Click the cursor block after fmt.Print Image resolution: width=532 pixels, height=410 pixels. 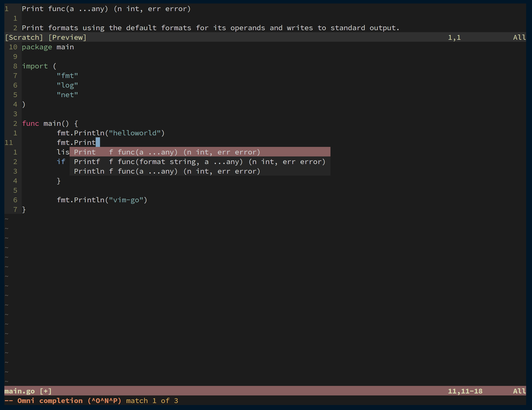[x=98, y=143]
